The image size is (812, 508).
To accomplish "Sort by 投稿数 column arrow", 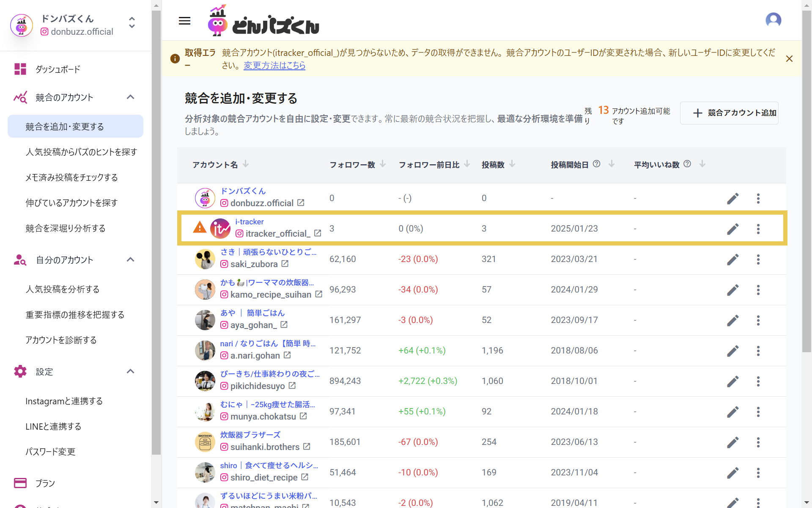I will 512,164.
